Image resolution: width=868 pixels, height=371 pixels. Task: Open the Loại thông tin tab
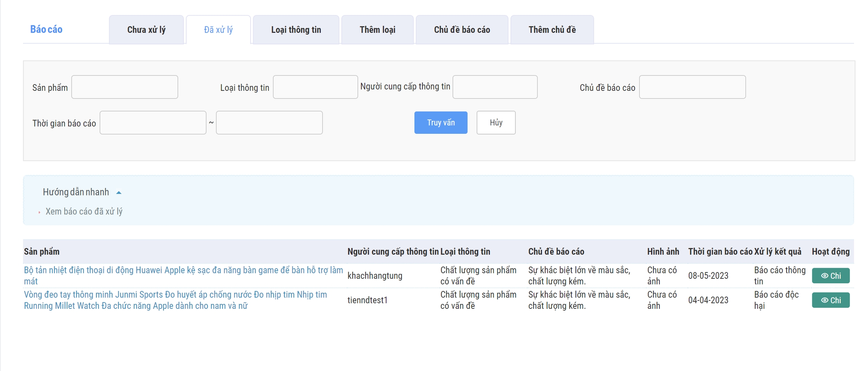[x=296, y=30]
